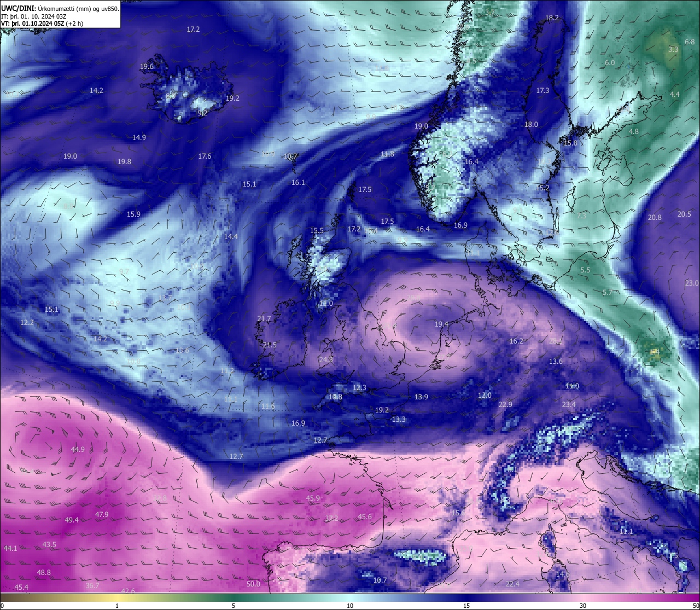Click the 44.9 value near the vortex
700x610 pixels.
click(x=78, y=449)
